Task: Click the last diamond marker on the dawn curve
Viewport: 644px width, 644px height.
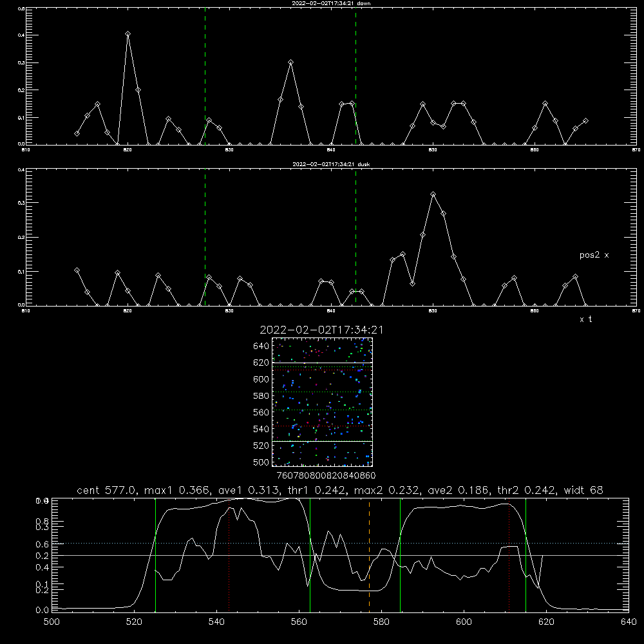Action: pyautogui.click(x=585, y=121)
